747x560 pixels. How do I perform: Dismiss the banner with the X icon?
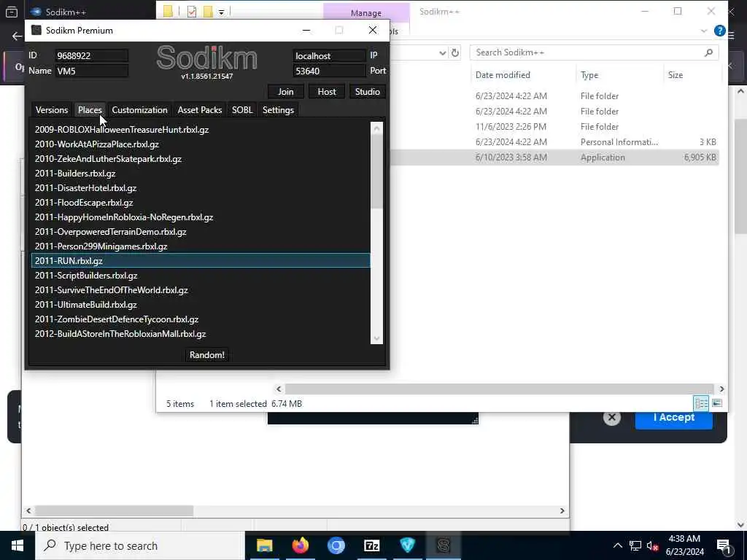tap(612, 418)
